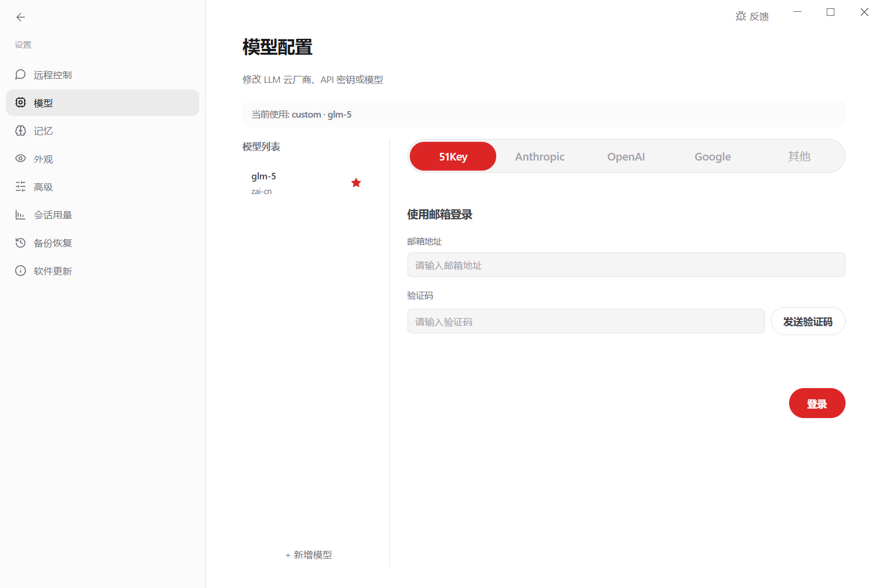Image resolution: width=882 pixels, height=588 pixels.
Task: Close the settings window
Action: (x=864, y=12)
